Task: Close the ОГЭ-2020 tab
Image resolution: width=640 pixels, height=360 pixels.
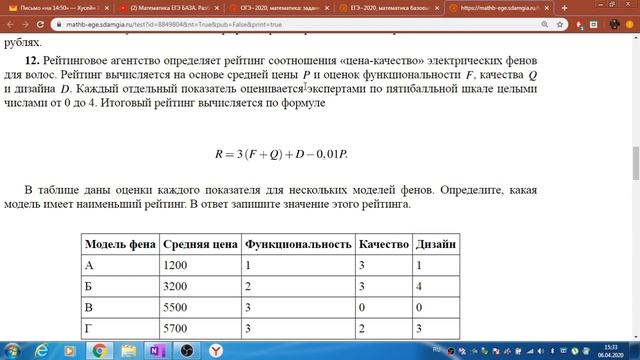Action: [327, 8]
